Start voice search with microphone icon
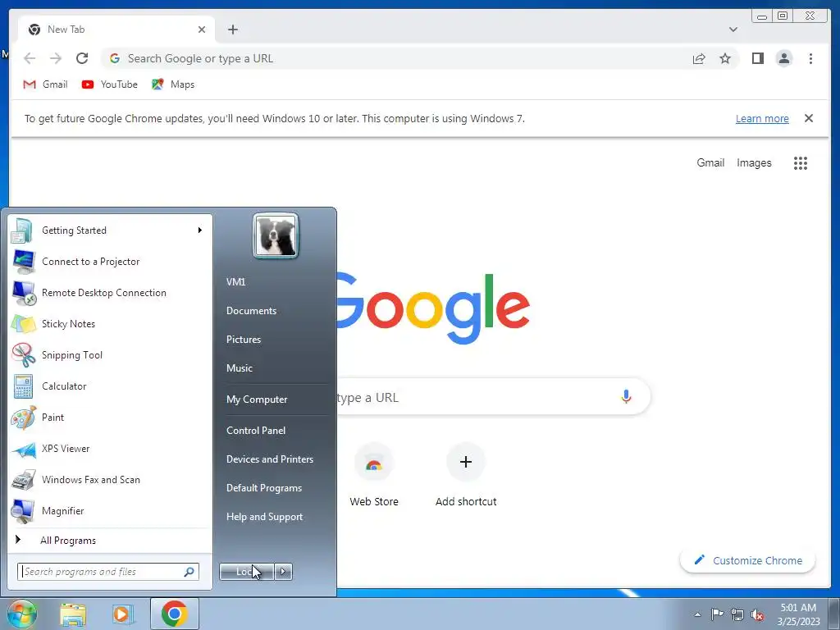The image size is (840, 630). coord(626,397)
